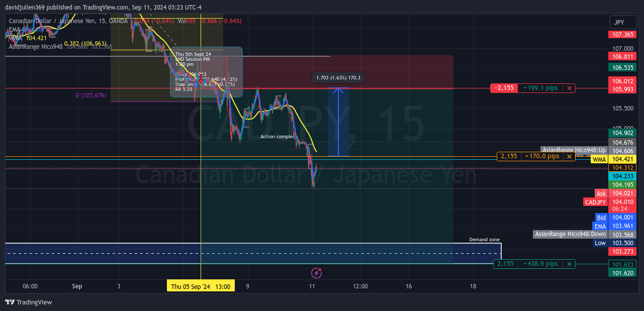Select the green 2,155 quantity label
The width and height of the screenshot is (644, 311).
(x=505, y=264)
